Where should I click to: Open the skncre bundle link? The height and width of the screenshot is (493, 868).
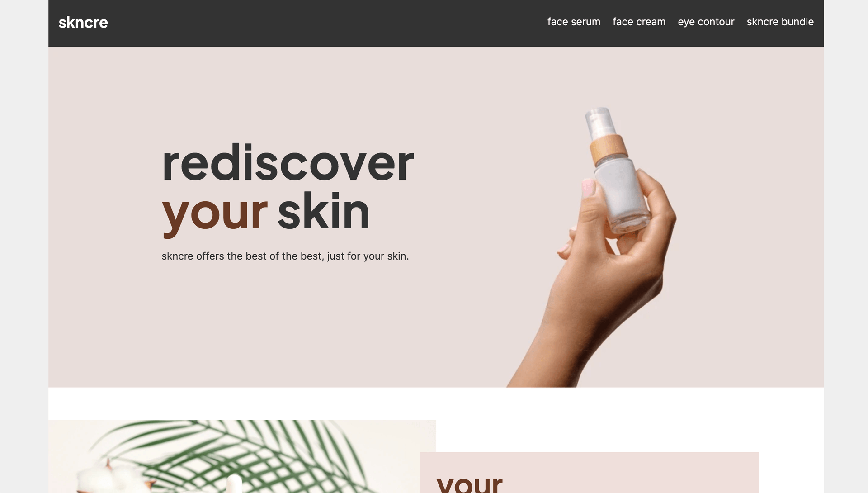[x=780, y=22]
